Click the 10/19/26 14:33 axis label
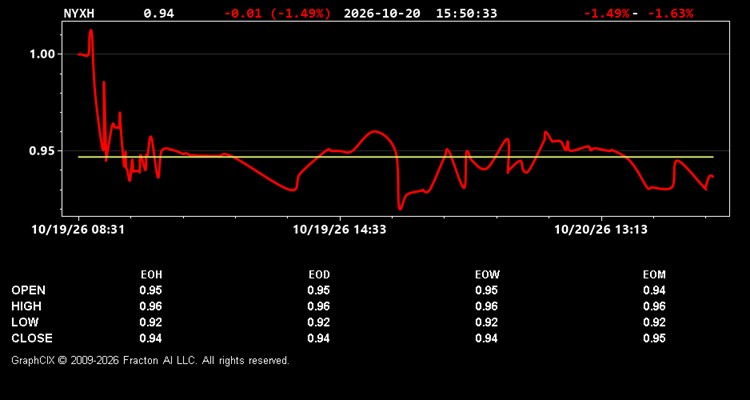 pos(340,229)
